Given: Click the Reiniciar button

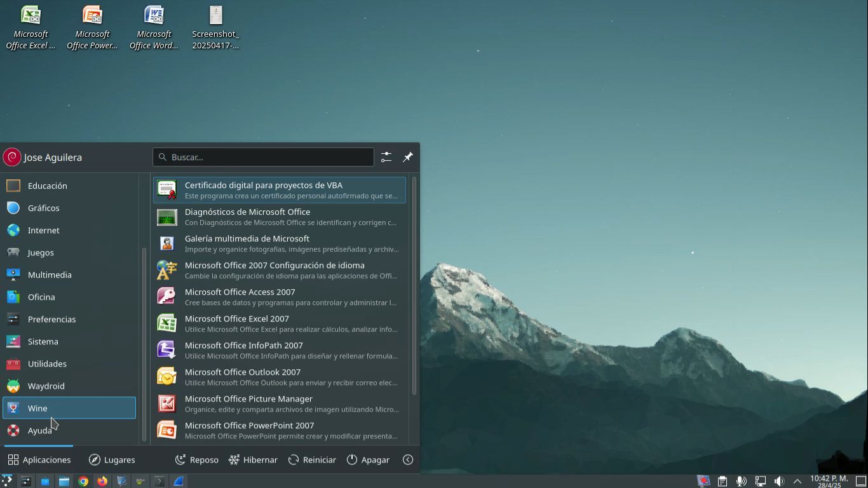Looking at the screenshot, I should click(312, 459).
